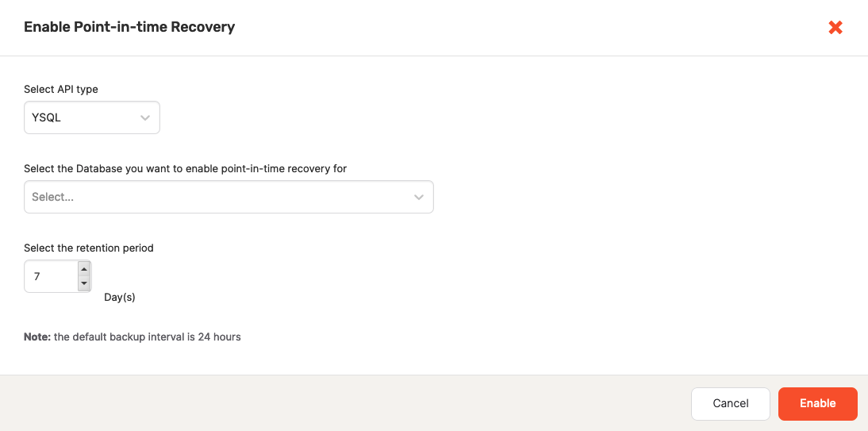The image size is (868, 431).
Task: Click the dialog title 'Enable Point-in-time Recovery'
Action: coord(129,27)
